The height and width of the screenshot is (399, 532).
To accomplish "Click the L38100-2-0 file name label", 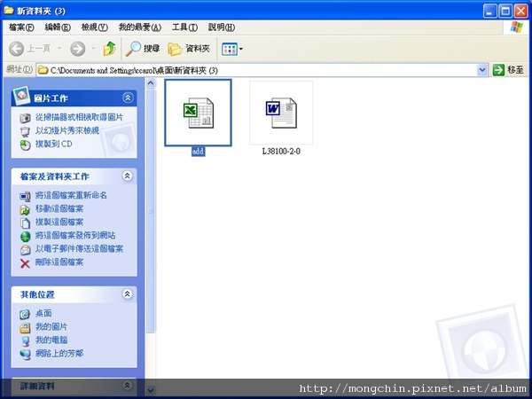I will click(x=281, y=152).
